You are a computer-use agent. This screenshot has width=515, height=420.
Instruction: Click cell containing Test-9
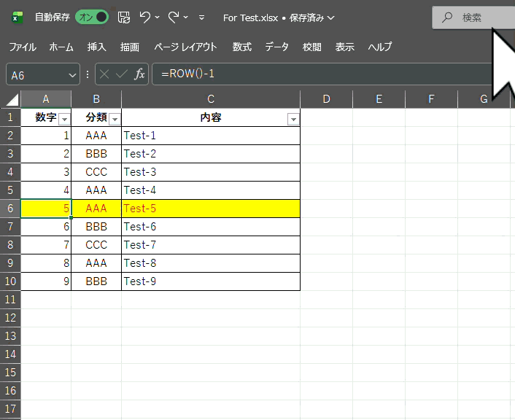[x=211, y=281]
